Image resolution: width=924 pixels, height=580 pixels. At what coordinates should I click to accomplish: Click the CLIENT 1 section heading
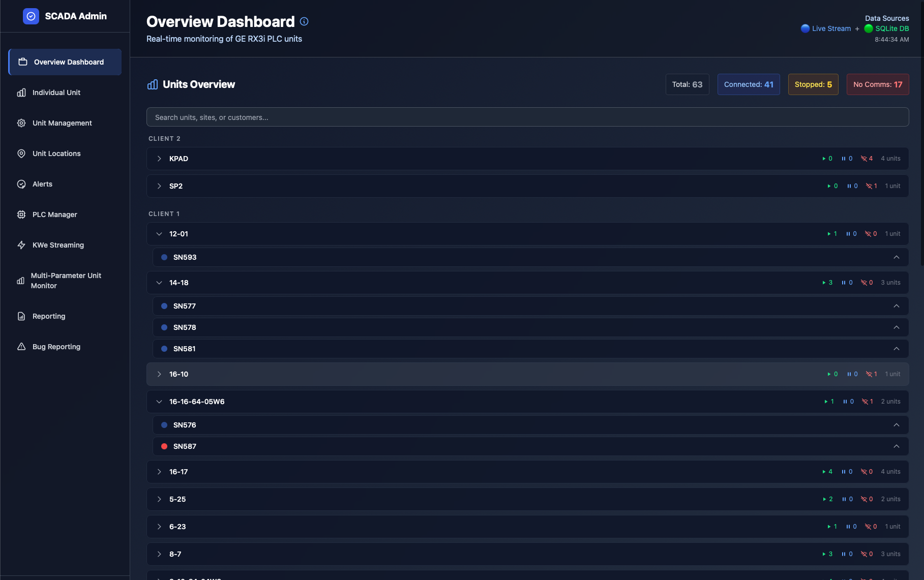(164, 214)
